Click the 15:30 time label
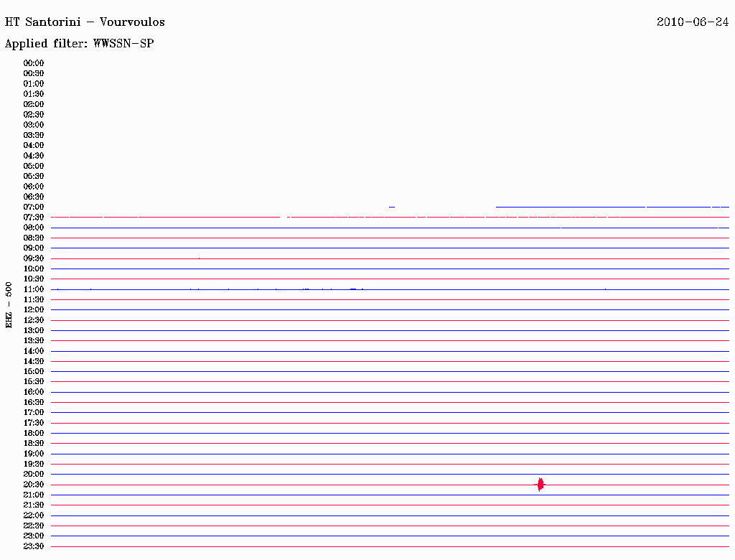The image size is (735, 560). click(34, 382)
